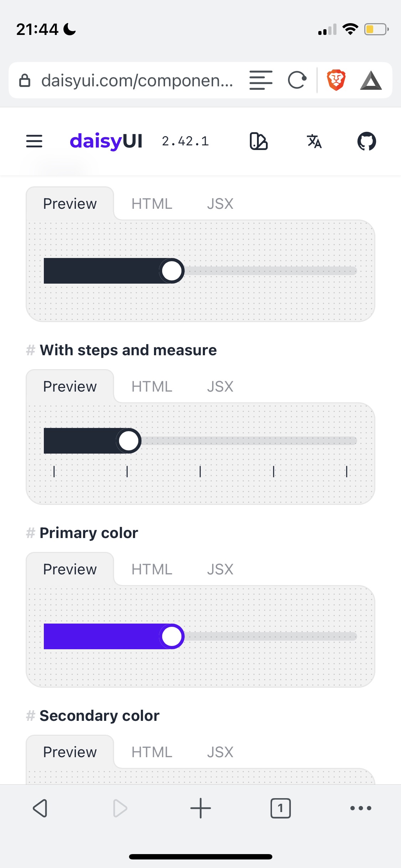Open reader mode for this page
Screen dimensions: 401x868
point(261,80)
